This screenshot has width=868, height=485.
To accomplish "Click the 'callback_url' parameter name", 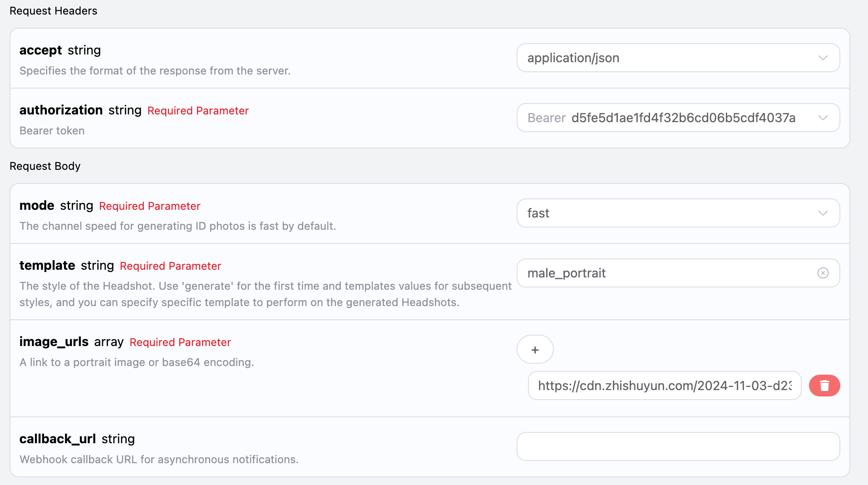I will click(x=58, y=439).
